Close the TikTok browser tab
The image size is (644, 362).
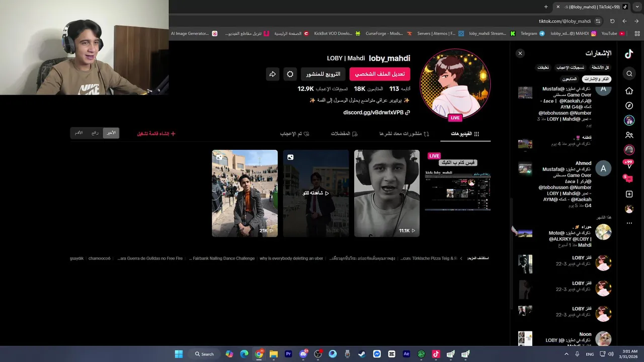557,7
